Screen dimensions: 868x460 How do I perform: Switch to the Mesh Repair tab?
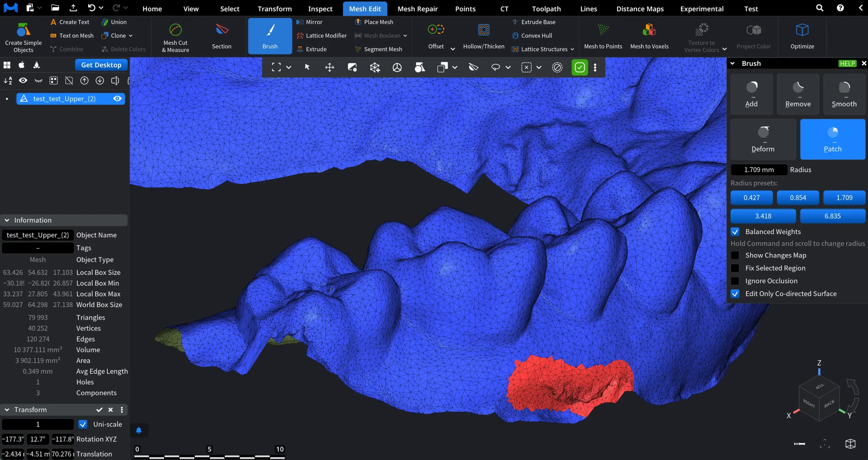click(417, 9)
